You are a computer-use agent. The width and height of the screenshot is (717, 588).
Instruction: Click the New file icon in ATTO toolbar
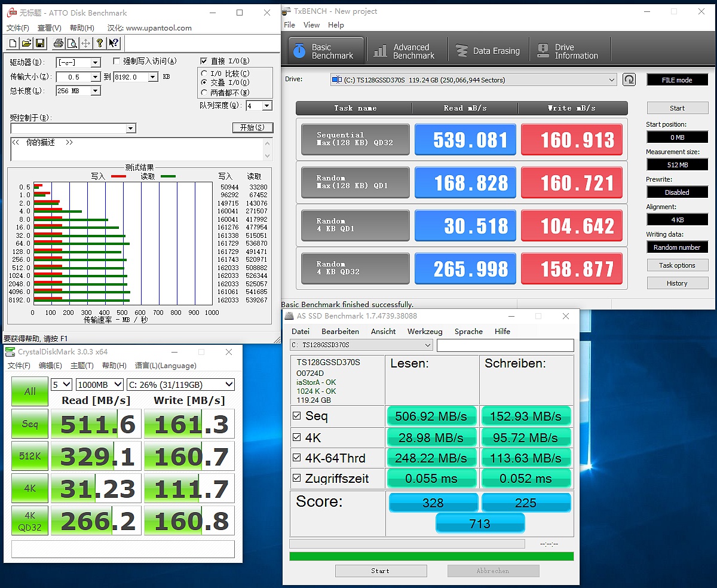pyautogui.click(x=13, y=43)
